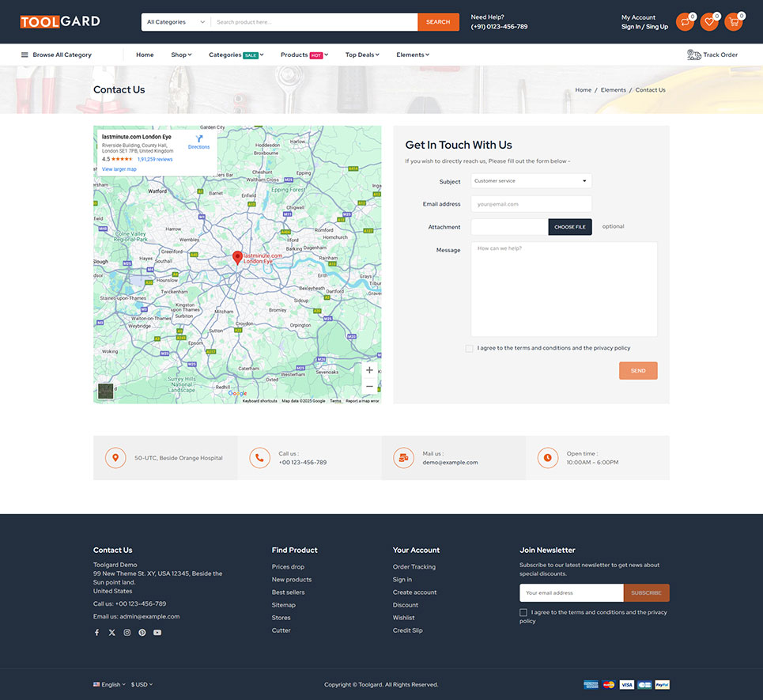Screen dimensions: 763x700
Task: Click the Home menu item
Action: pyautogui.click(x=145, y=55)
